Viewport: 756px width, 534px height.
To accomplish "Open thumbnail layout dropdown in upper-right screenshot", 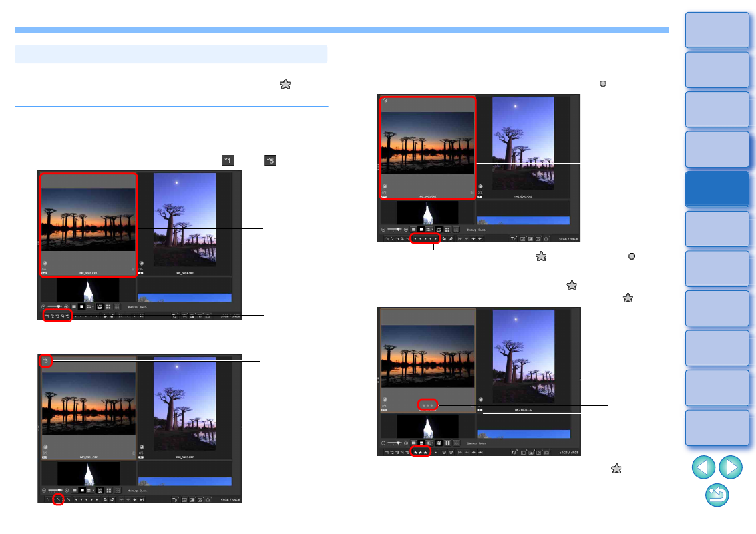I will tap(431, 230).
